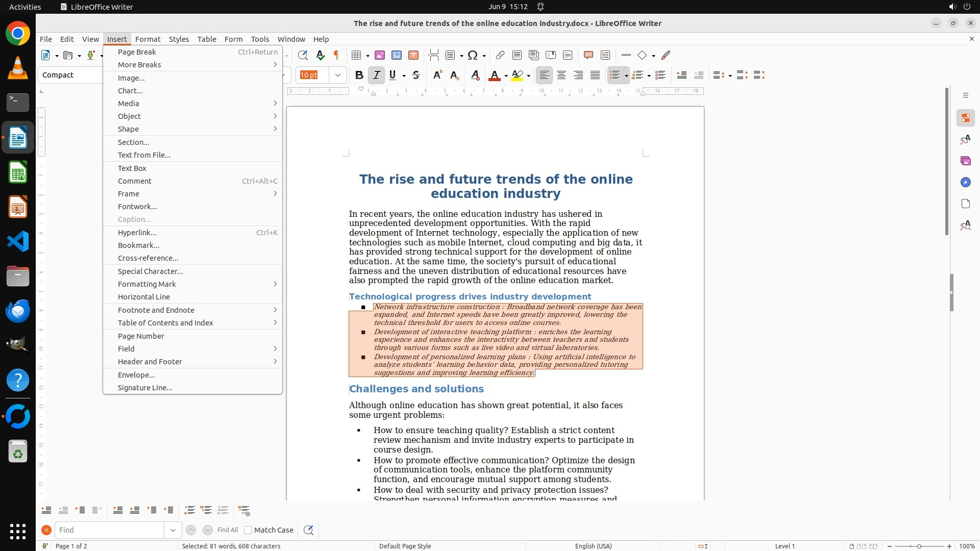Open the Format menu
Screen dimensions: 980x551
(148, 39)
